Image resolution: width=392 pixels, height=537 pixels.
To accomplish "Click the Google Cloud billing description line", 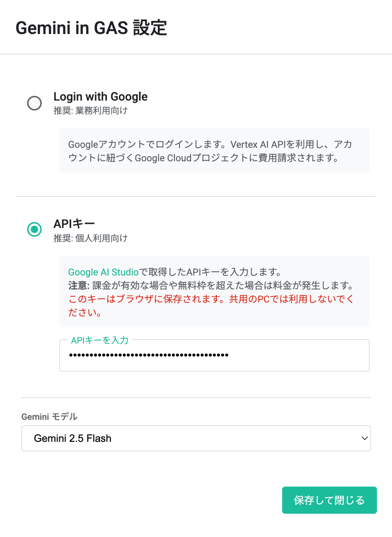I will point(204,158).
